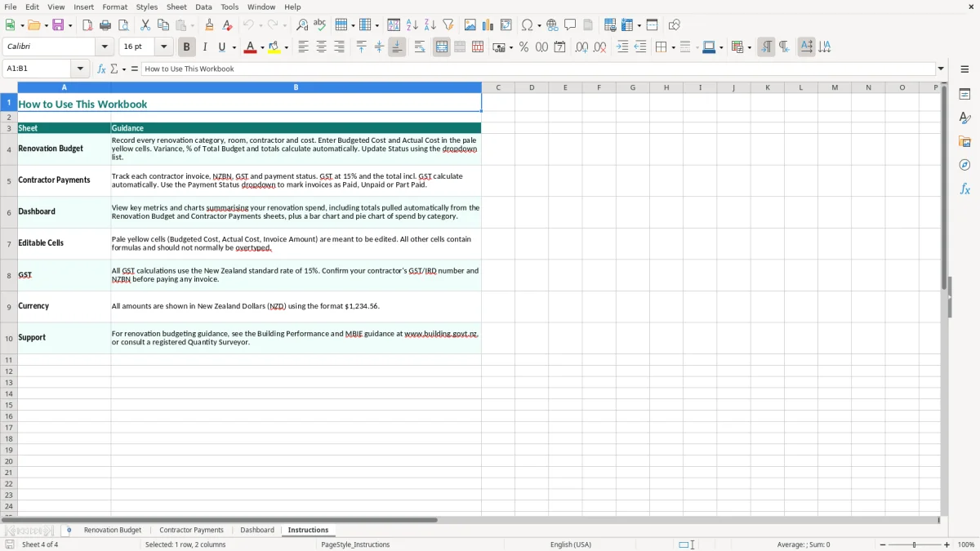Expand the Borders dropdown arrow
Screen dimensions: 980x551
(672, 47)
